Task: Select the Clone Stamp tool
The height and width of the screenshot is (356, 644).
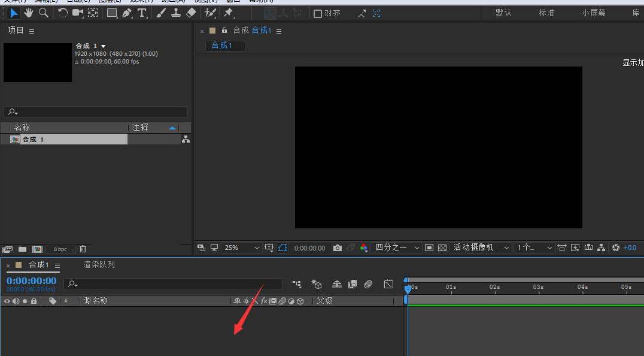Action: (x=176, y=13)
